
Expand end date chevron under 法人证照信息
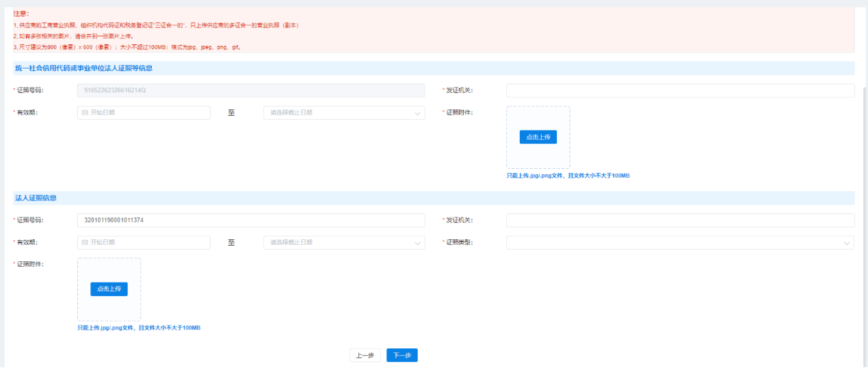pyautogui.click(x=417, y=243)
